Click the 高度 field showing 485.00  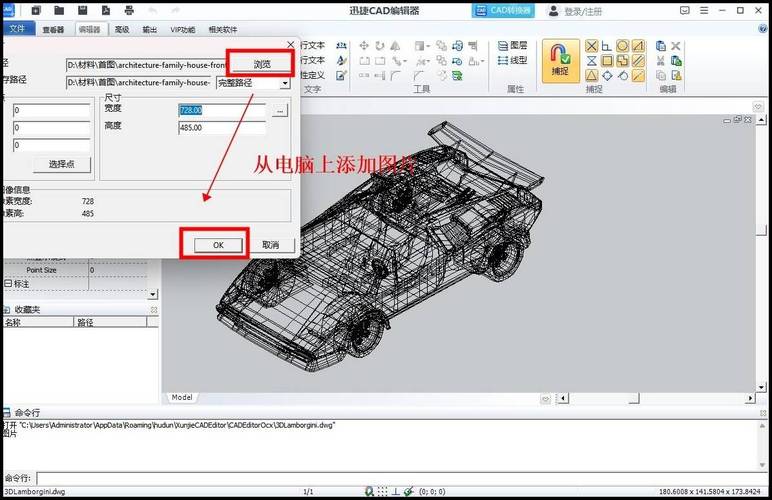(x=222, y=128)
